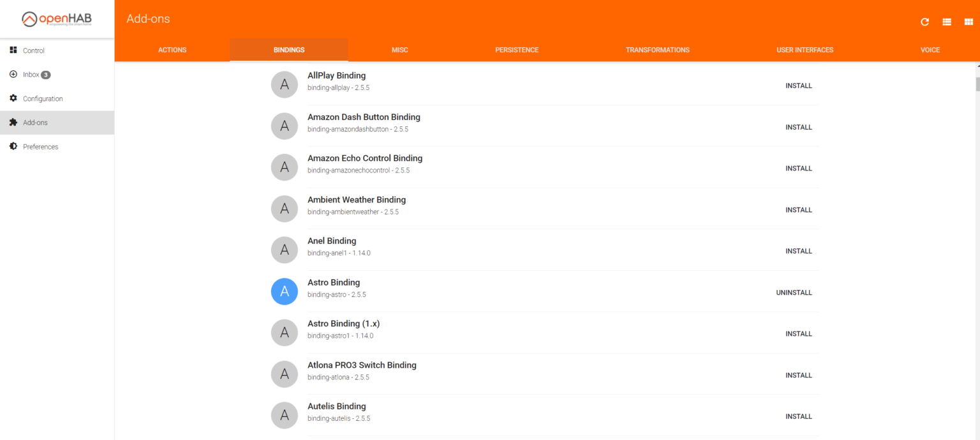Install the Amazon Echo Control Binding
Screen dimensions: 980x440
pyautogui.click(x=798, y=168)
